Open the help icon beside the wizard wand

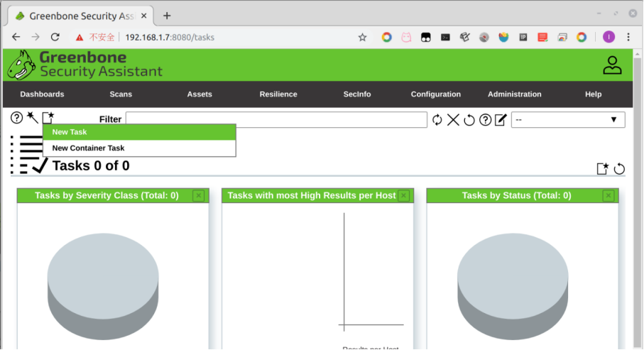click(x=16, y=118)
